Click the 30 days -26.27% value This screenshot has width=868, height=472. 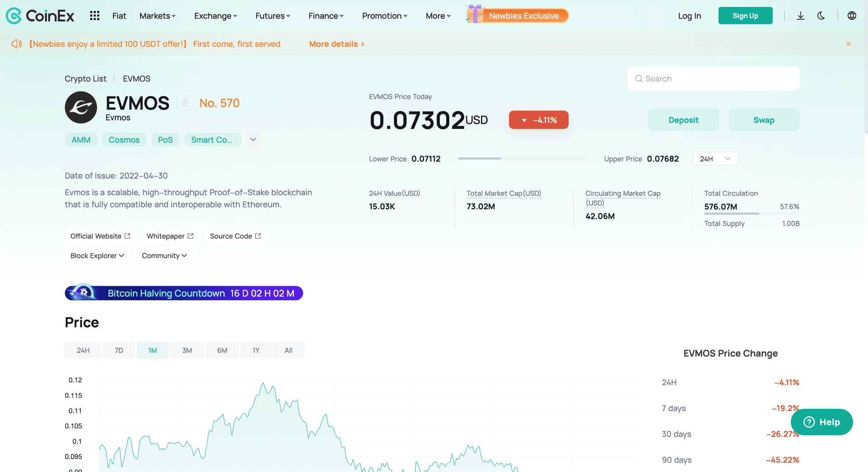point(783,434)
